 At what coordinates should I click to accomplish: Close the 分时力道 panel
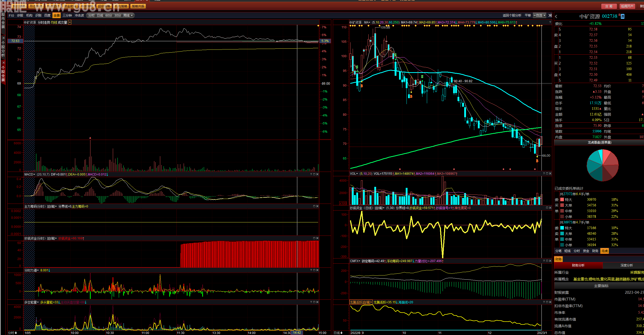point(317,270)
